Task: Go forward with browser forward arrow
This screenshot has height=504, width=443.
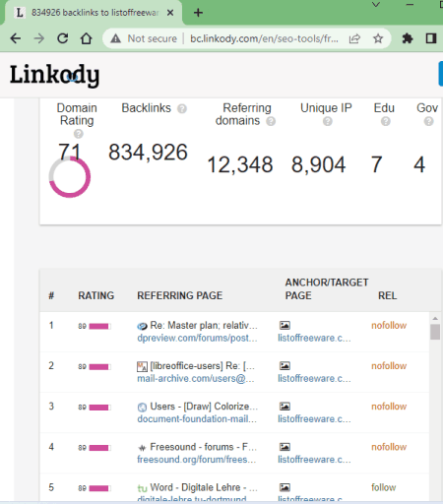Action: click(x=39, y=38)
